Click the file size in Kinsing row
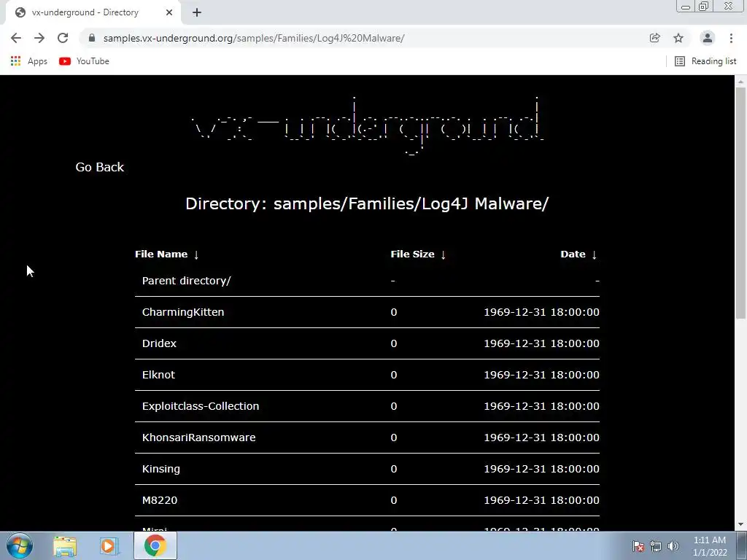Screen dimensions: 747x560 coord(393,469)
